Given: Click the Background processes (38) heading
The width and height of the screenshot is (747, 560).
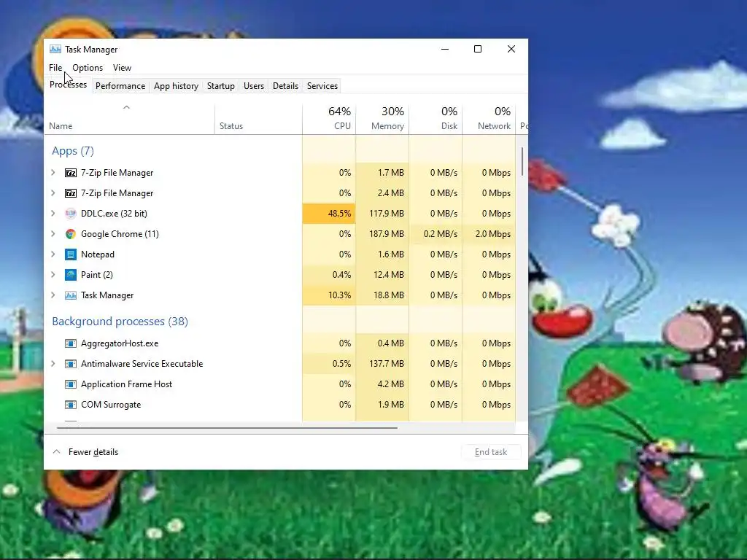Looking at the screenshot, I should (x=120, y=322).
